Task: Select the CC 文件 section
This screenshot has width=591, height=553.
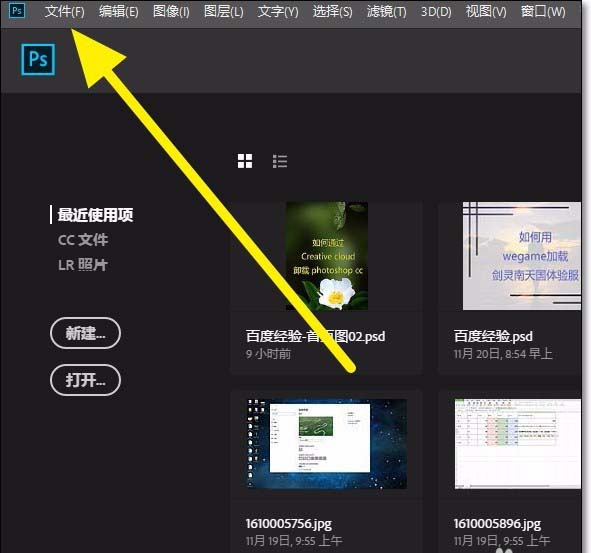Action: pyautogui.click(x=83, y=240)
